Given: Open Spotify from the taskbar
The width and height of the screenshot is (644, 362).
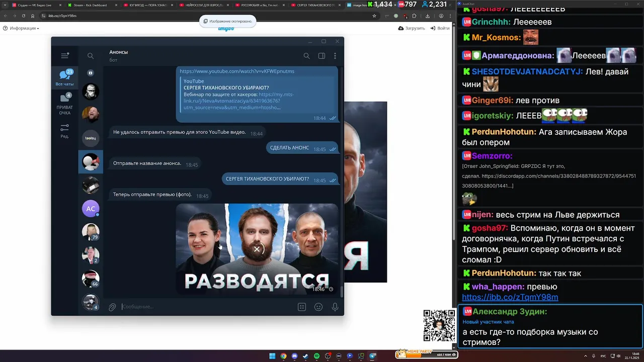Looking at the screenshot, I should tap(316, 356).
